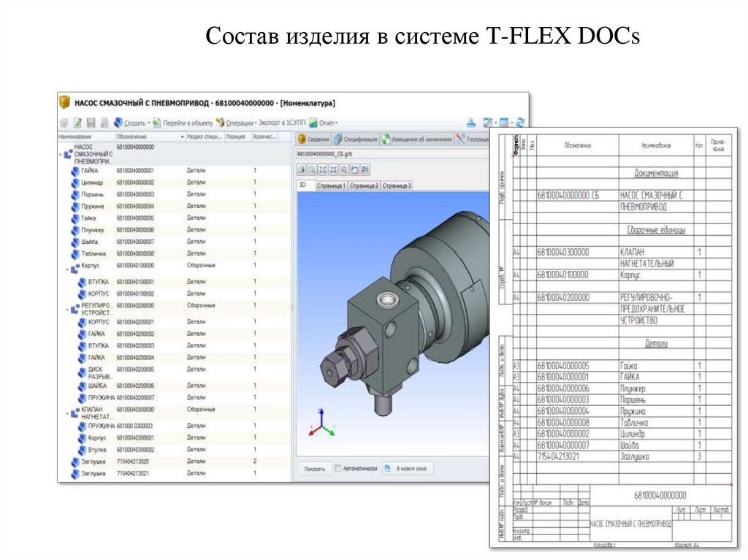Open the Страница 3 tab
The height and width of the screenshot is (560, 748).
coord(397,185)
